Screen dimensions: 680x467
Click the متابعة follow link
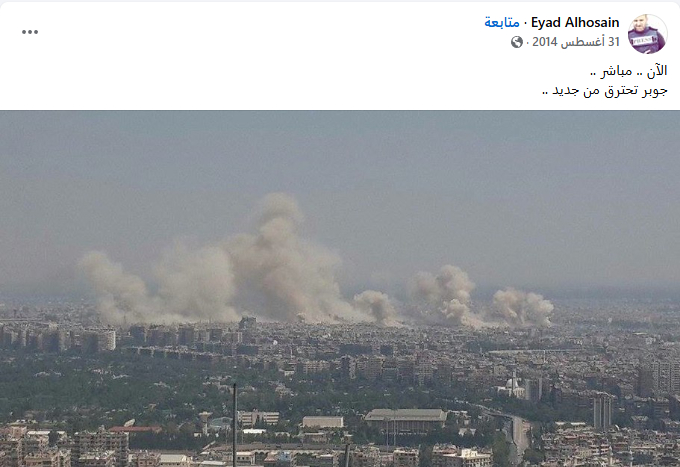(x=502, y=23)
